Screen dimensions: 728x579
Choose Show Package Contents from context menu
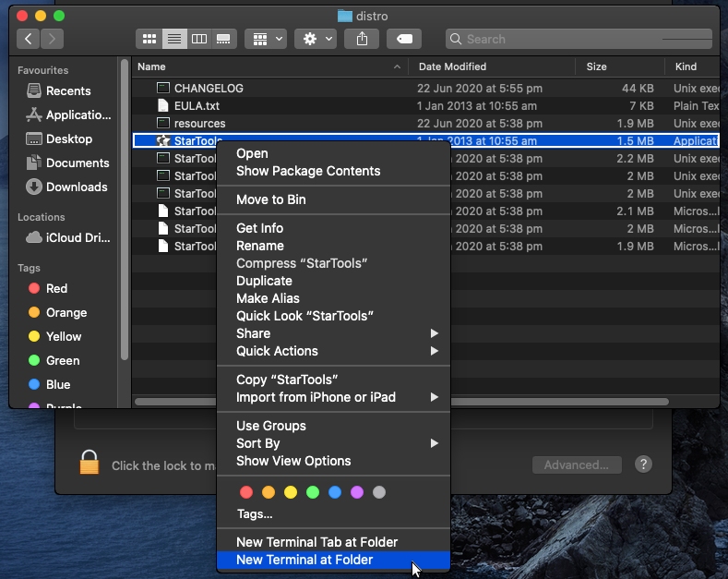point(308,171)
